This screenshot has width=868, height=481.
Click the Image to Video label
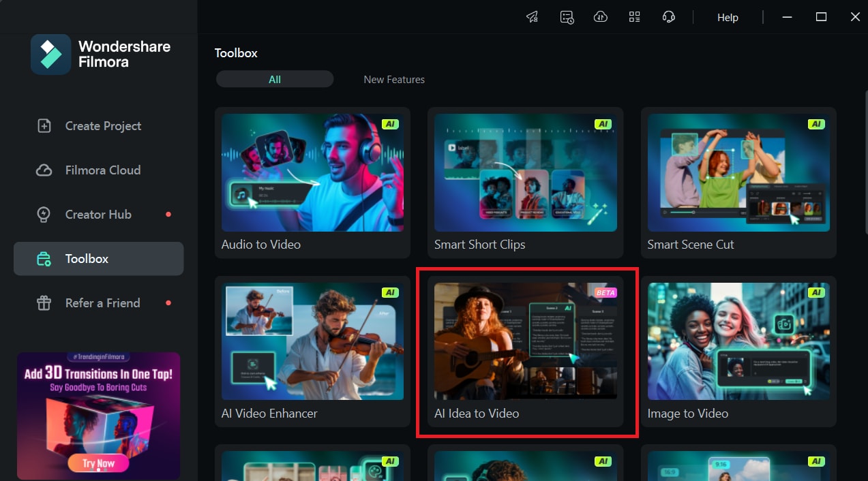point(688,413)
